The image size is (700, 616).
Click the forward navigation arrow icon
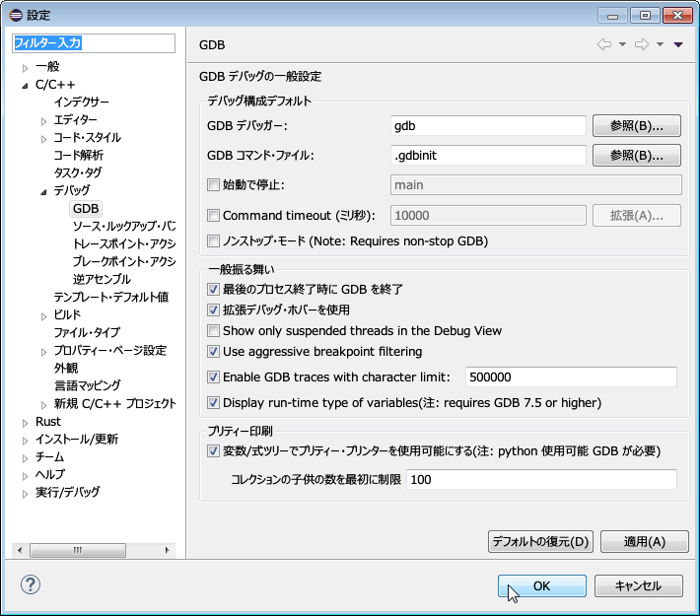(642, 44)
